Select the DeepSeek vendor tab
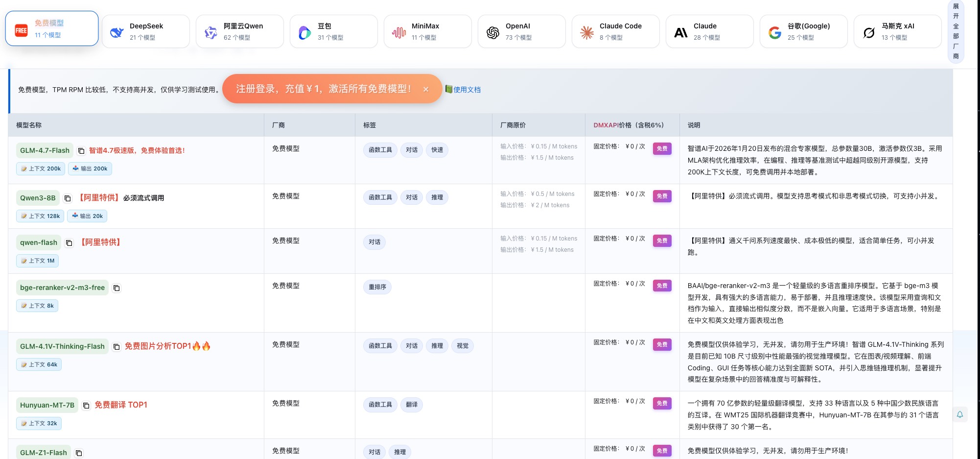980x459 pixels. click(146, 31)
